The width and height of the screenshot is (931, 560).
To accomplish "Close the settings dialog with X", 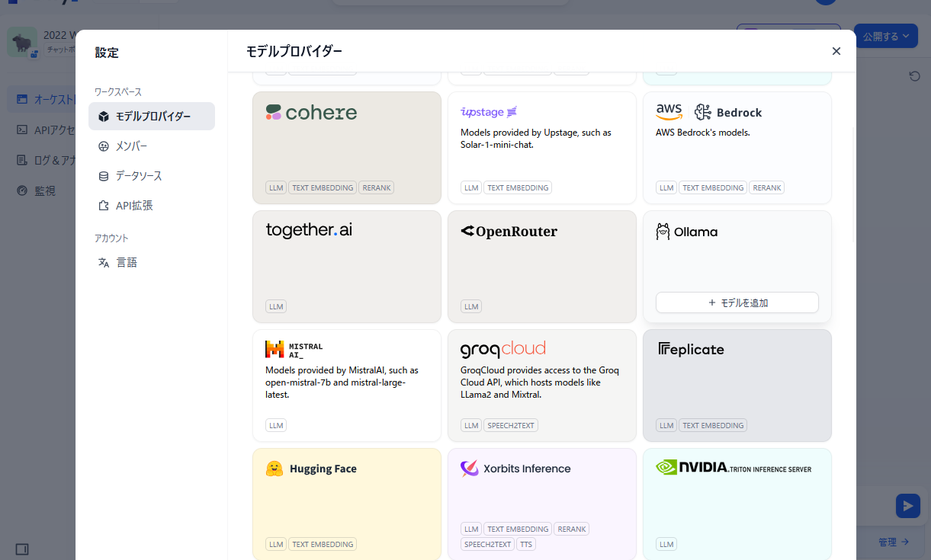I will pyautogui.click(x=836, y=51).
